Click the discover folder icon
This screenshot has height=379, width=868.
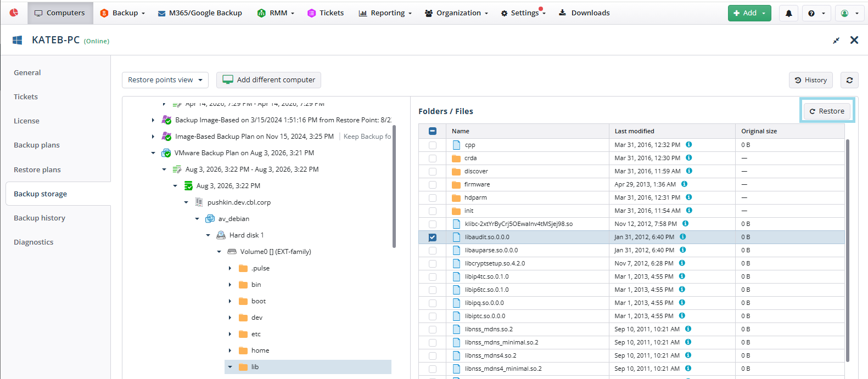pos(456,171)
